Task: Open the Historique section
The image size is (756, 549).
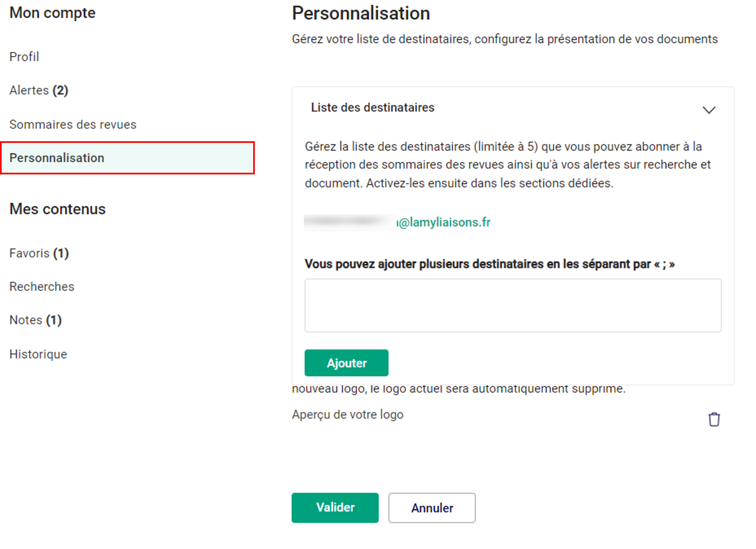Action: click(38, 354)
